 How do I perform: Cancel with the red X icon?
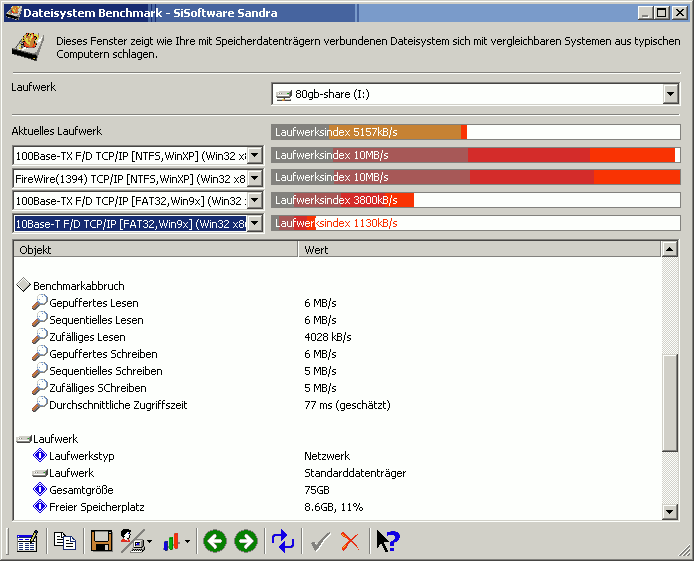click(350, 542)
